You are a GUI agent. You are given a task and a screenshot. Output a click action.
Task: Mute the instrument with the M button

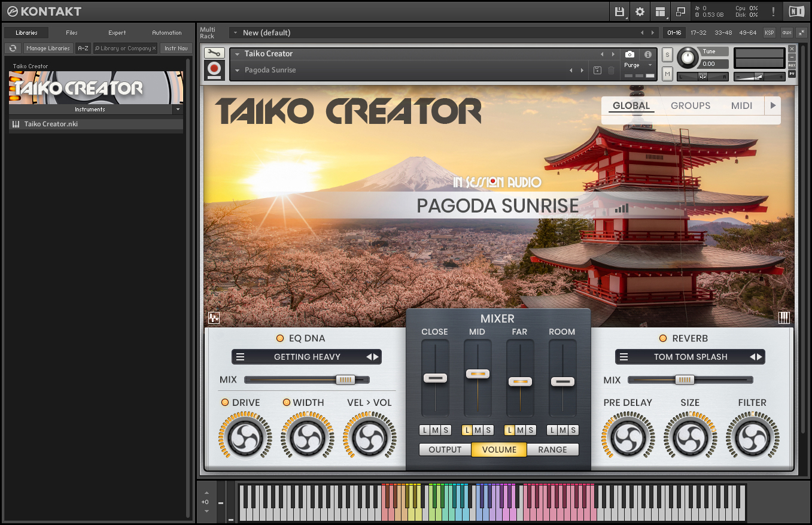click(x=668, y=74)
